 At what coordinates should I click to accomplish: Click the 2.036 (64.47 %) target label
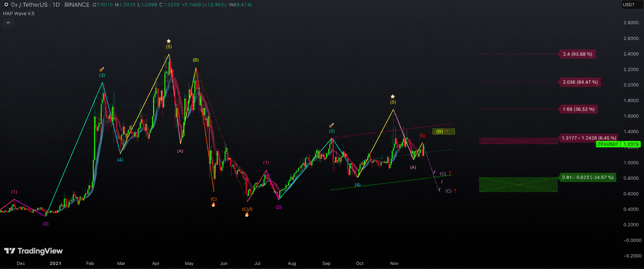tap(580, 82)
